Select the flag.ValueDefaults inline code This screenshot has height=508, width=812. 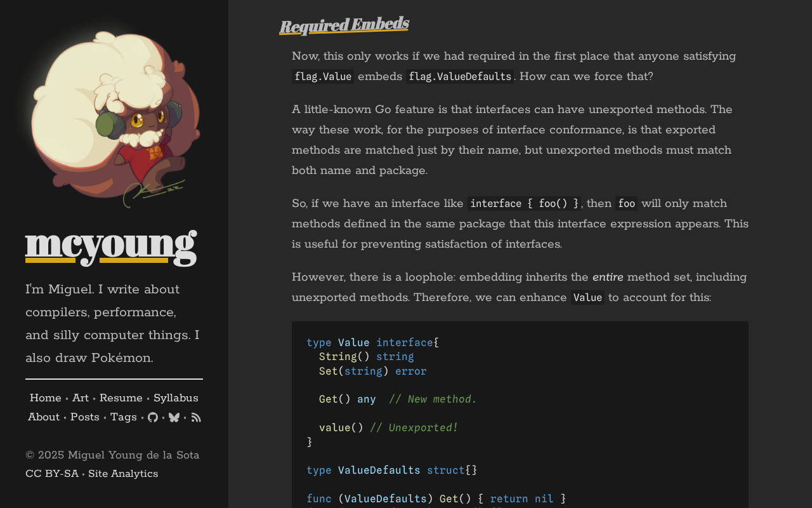click(x=459, y=75)
